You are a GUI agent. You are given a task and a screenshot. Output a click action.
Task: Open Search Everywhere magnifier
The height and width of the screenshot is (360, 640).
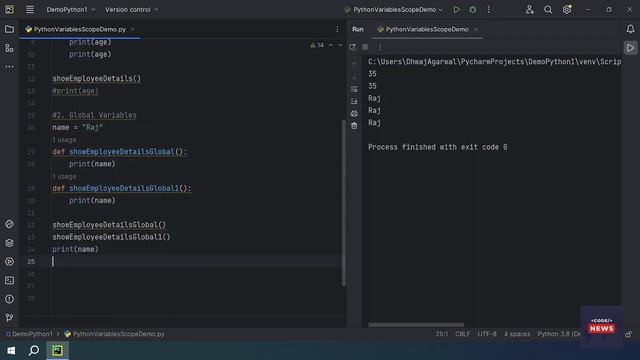click(x=548, y=9)
